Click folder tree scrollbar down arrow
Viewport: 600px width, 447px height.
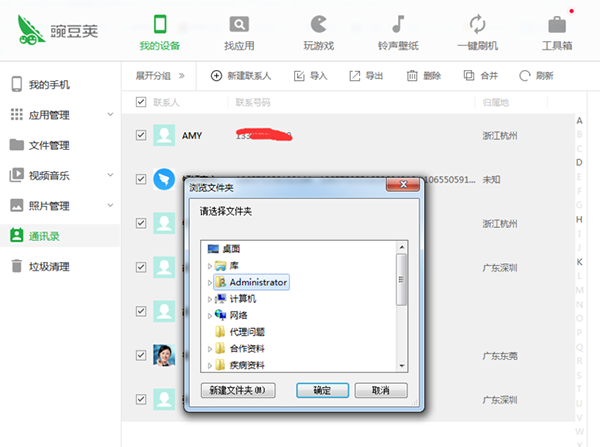tap(402, 366)
